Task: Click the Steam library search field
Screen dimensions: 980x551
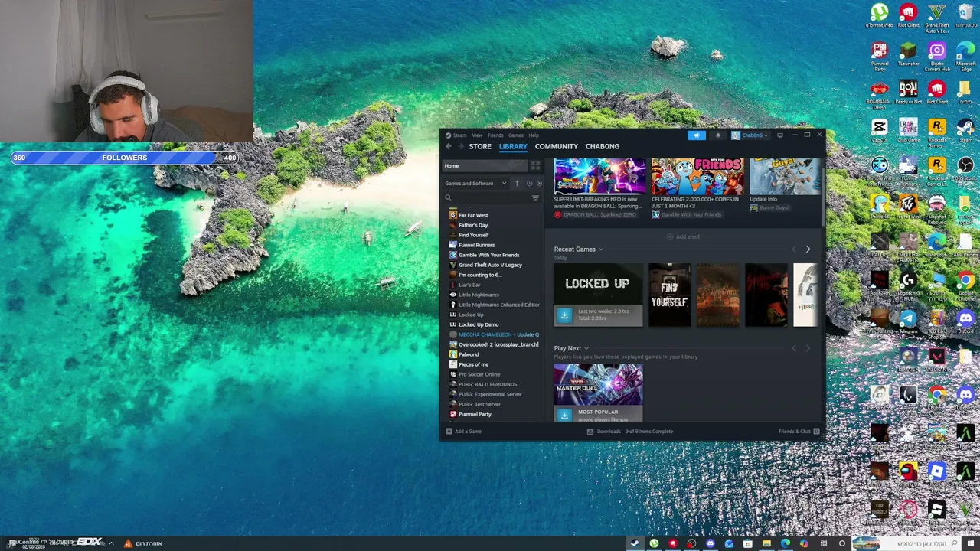Action: click(x=490, y=198)
